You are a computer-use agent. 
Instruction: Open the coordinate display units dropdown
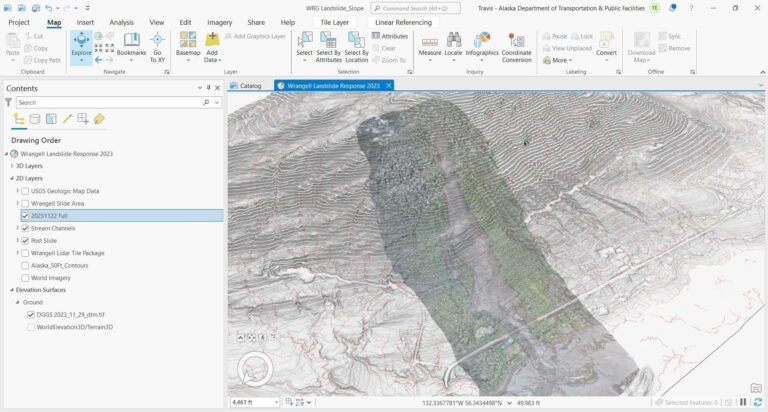point(509,403)
